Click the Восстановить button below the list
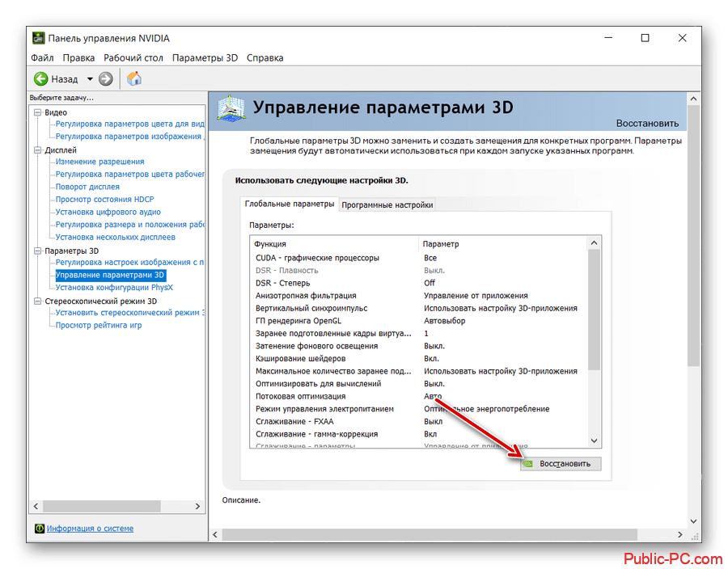 (561, 463)
